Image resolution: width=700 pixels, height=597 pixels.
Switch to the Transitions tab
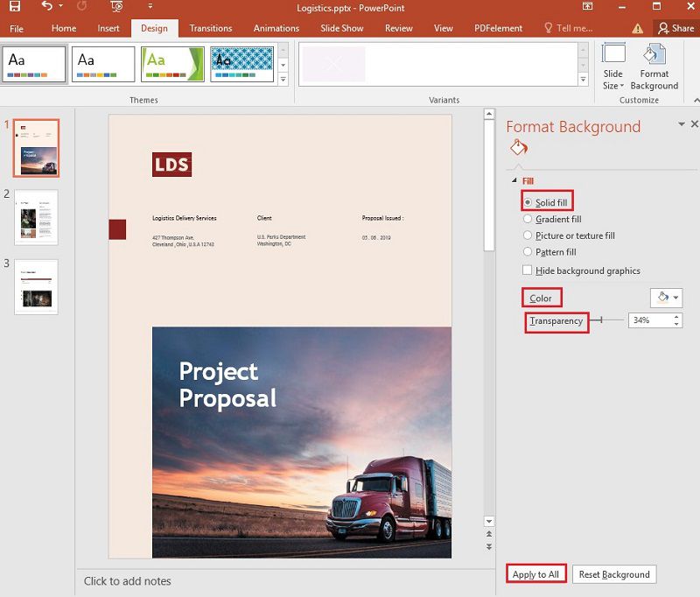tap(210, 28)
